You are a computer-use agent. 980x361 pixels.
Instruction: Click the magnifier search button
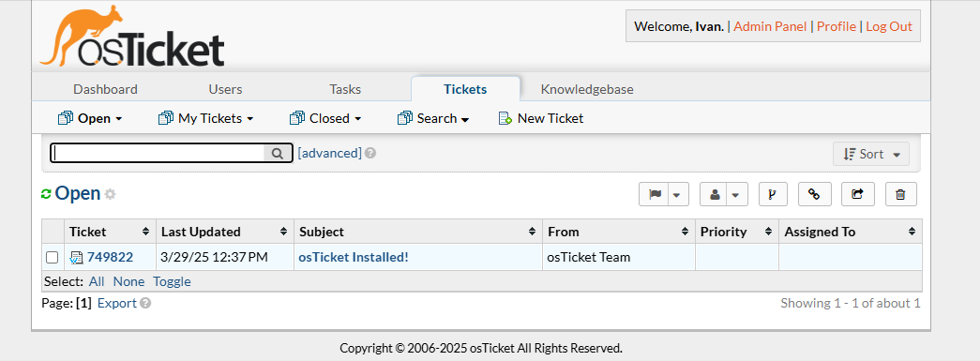click(278, 153)
